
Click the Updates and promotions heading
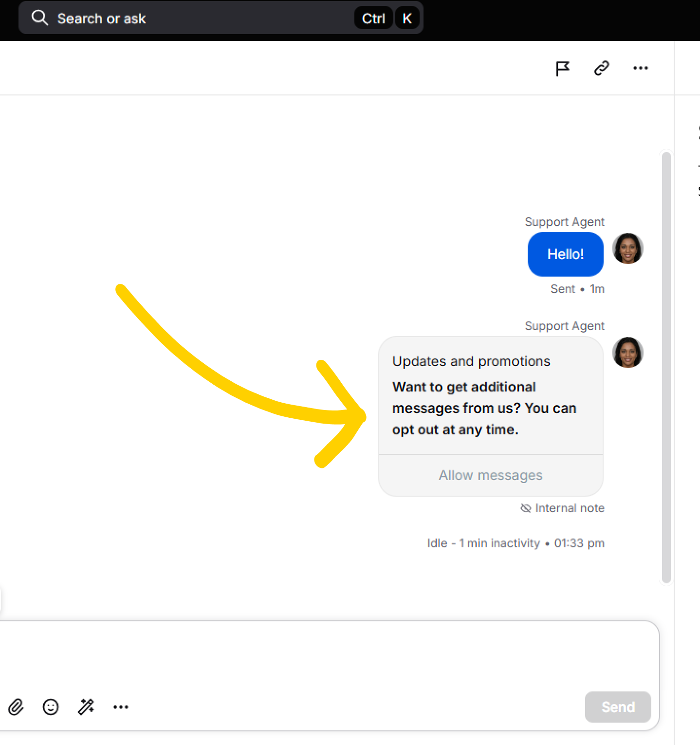coord(471,361)
